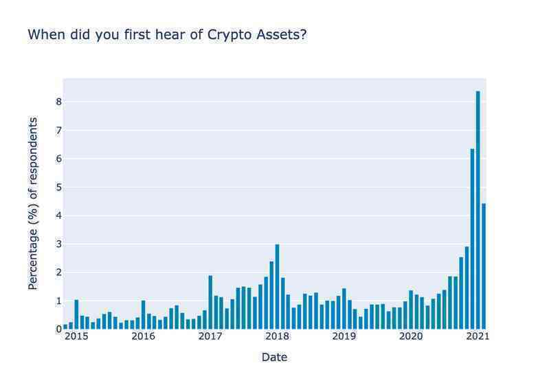
Task: Click the 2018 x-axis tick label
Action: 278,336
